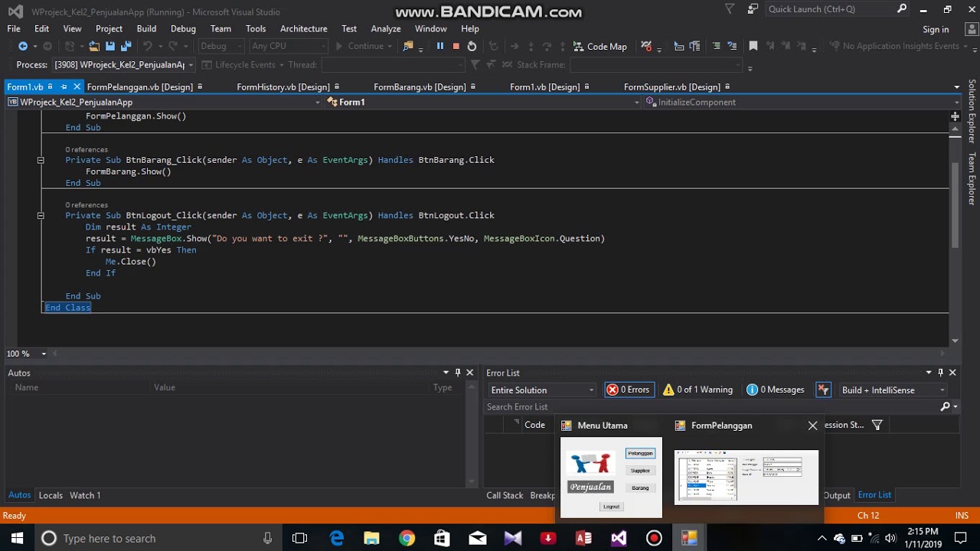This screenshot has width=980, height=551.
Task: Pause debugging with Break All icon
Action: tap(439, 46)
